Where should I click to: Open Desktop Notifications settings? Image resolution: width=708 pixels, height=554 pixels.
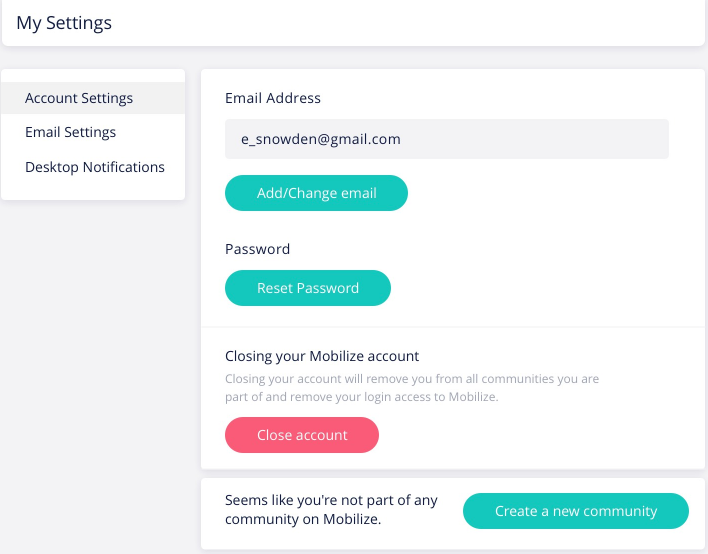pos(93,167)
